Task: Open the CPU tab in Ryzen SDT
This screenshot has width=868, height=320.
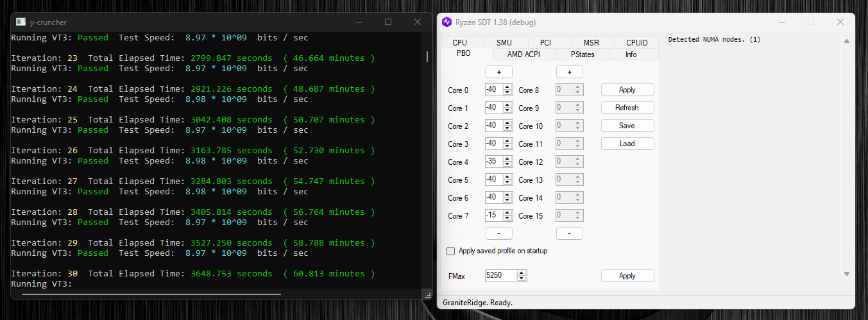Action: click(x=460, y=43)
